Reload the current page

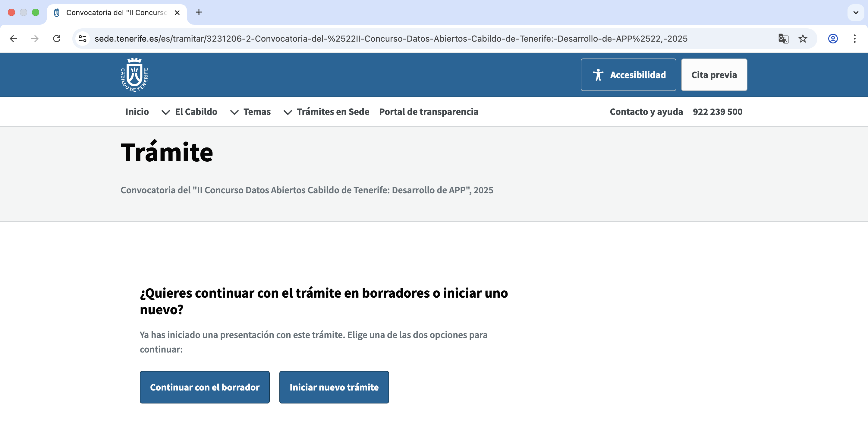[57, 39]
